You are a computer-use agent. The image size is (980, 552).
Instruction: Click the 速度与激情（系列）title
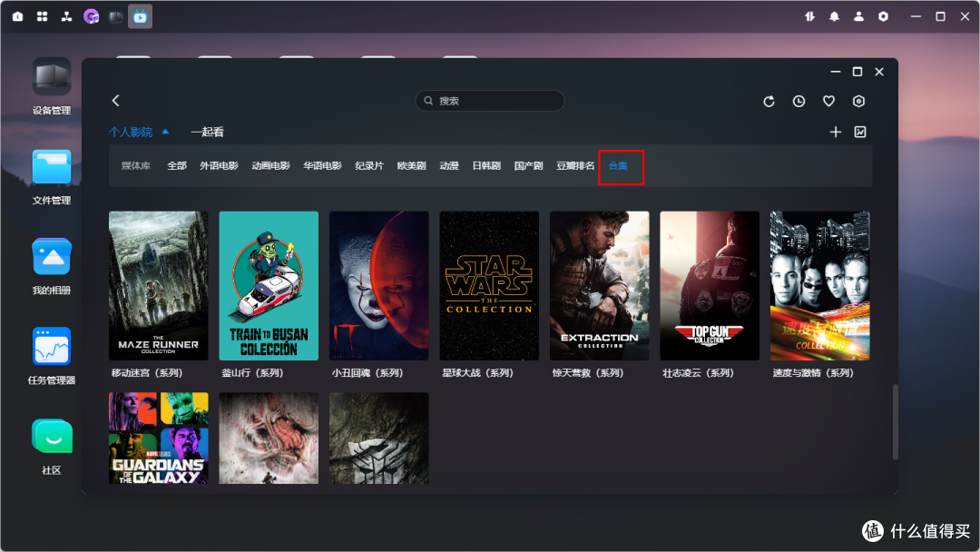(x=813, y=373)
